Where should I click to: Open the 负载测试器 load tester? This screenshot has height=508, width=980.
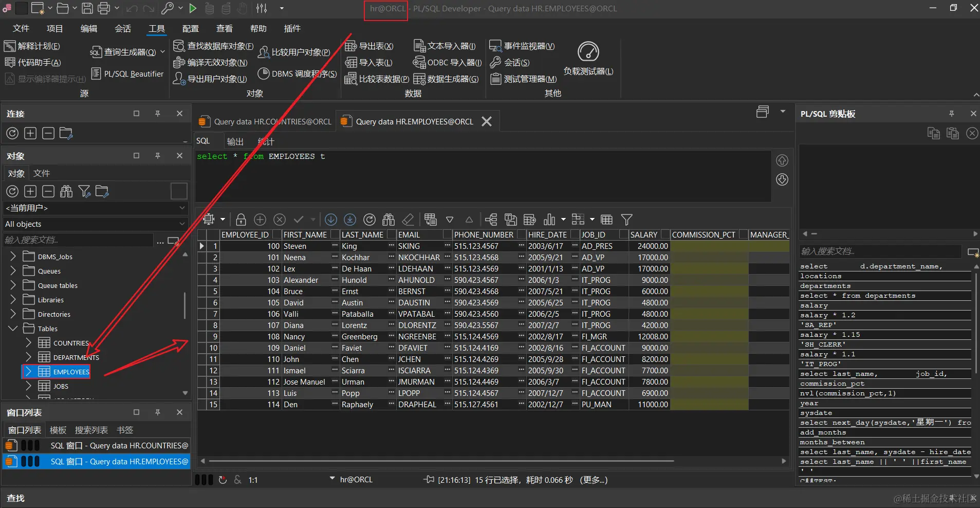click(588, 59)
